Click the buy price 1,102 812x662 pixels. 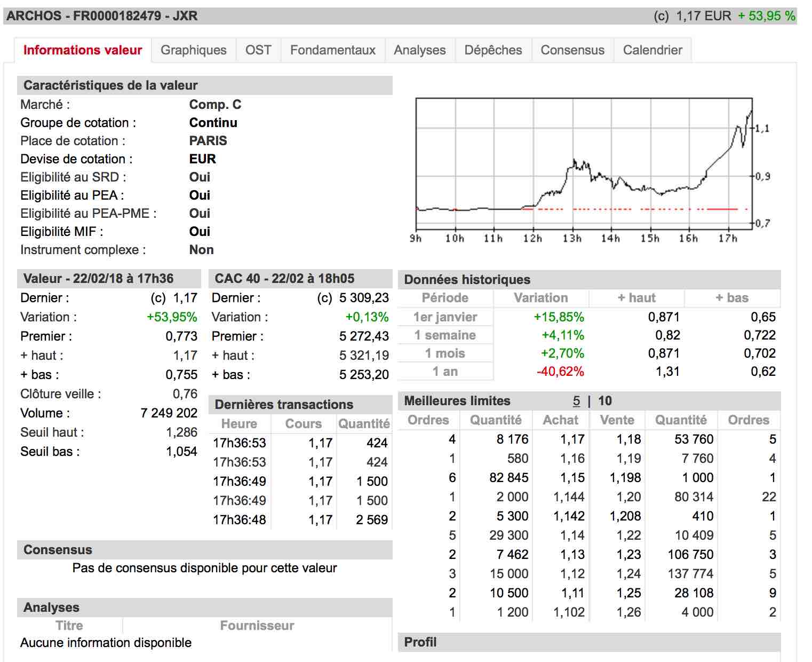[569, 612]
